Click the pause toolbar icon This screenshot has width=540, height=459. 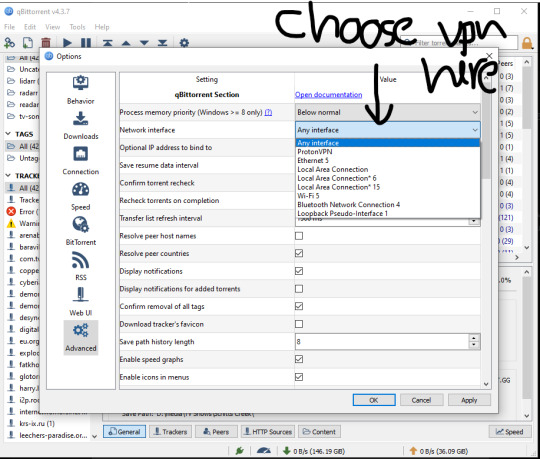pos(86,43)
